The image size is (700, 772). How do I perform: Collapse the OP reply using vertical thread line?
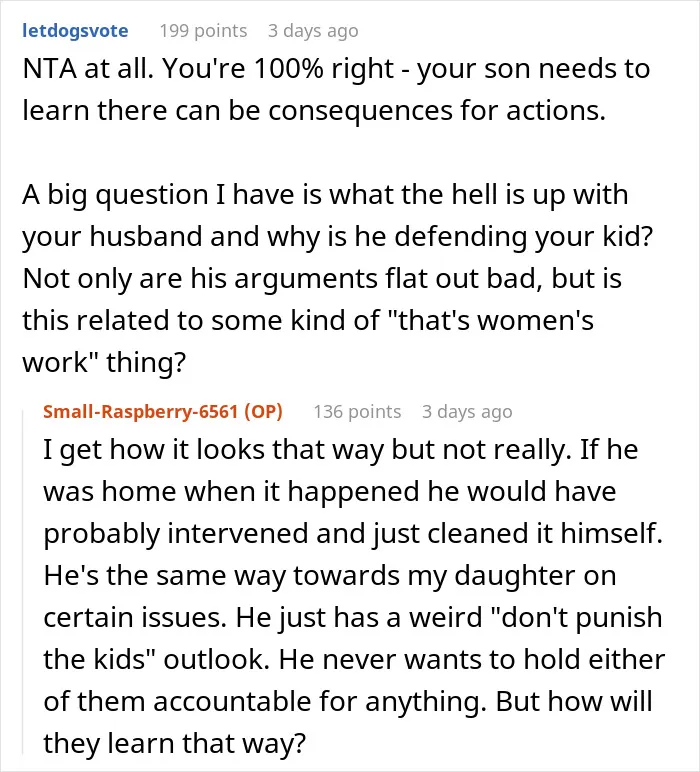[x=23, y=581]
